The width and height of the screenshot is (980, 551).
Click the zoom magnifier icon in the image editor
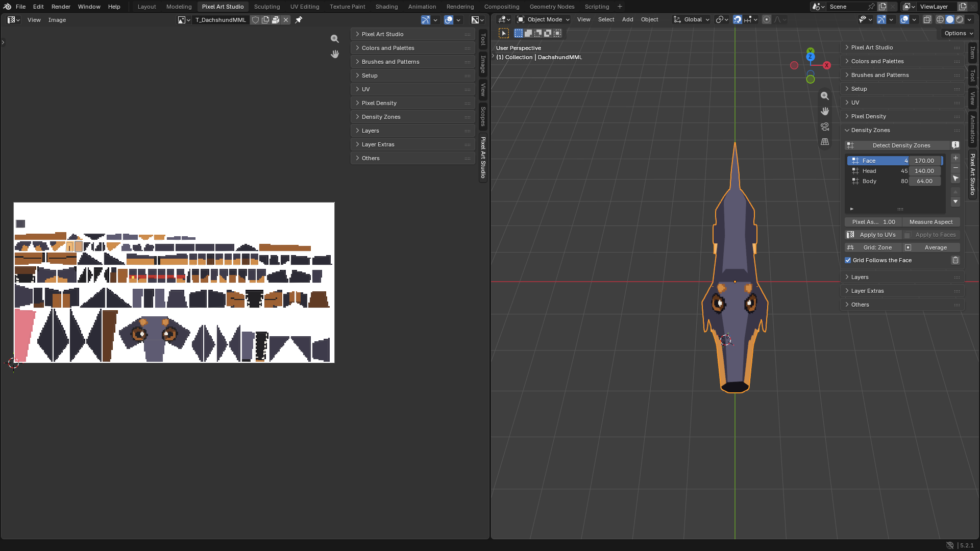pyautogui.click(x=335, y=39)
